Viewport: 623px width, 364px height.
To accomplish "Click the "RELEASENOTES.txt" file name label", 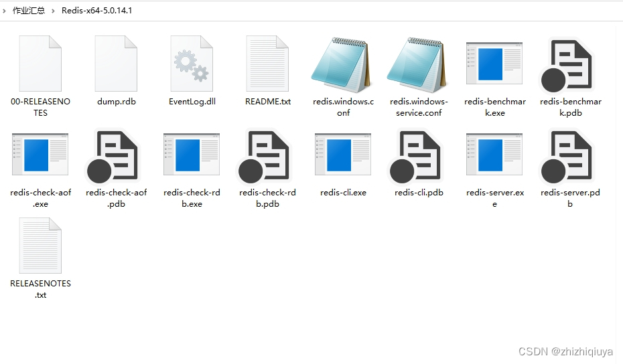I will click(40, 289).
